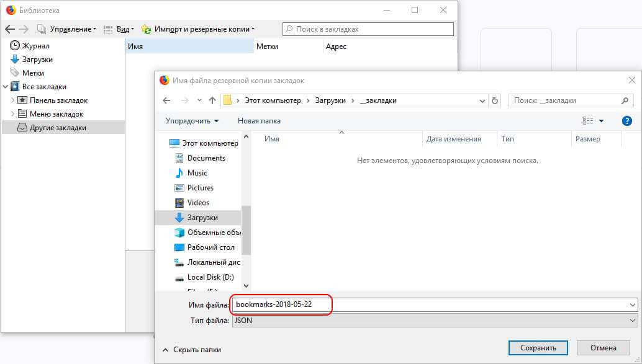
Task: Click the help question mark icon
Action: [x=626, y=121]
